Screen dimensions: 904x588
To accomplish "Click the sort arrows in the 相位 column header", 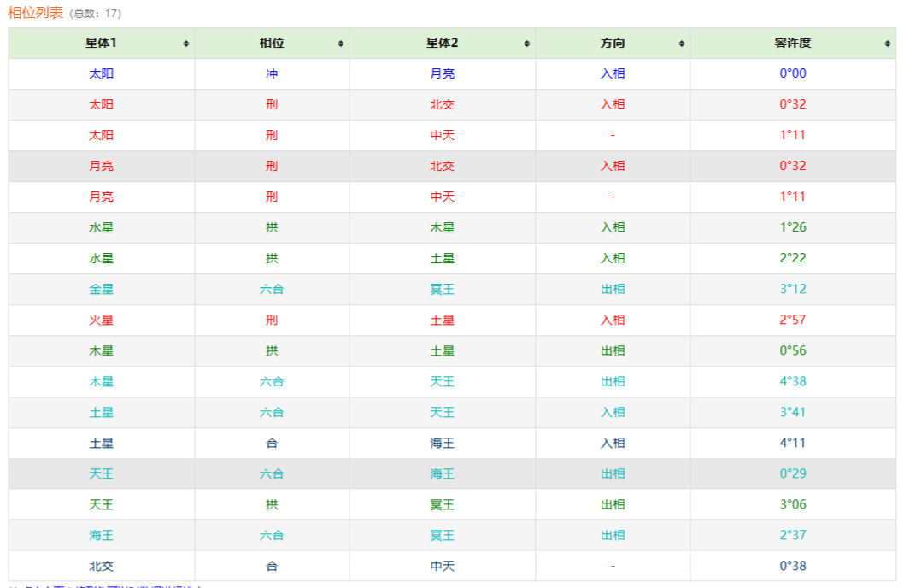I will coord(341,44).
